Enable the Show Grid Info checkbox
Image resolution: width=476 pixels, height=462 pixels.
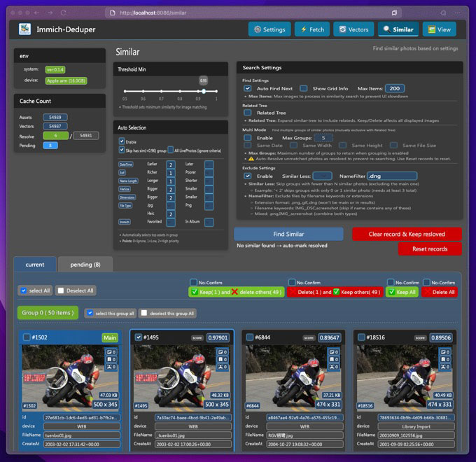pyautogui.click(x=303, y=88)
